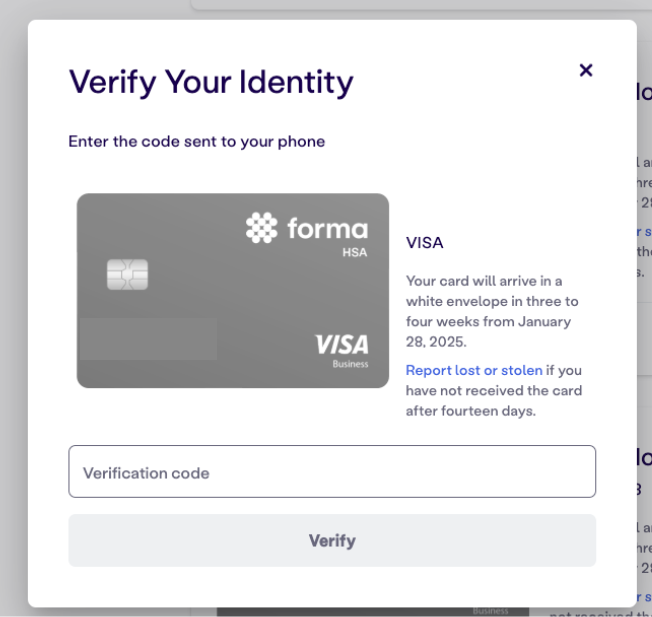This screenshot has height=617, width=652.
Task: Click the chip icon on the card
Action: (x=127, y=274)
